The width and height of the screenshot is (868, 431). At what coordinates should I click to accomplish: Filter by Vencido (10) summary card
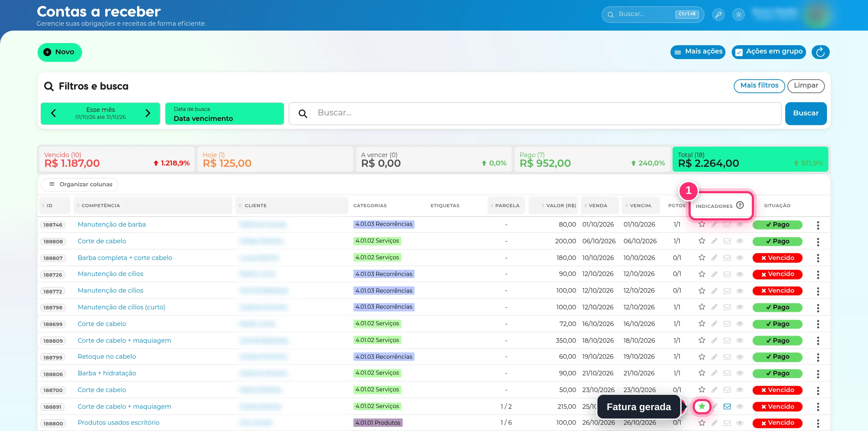tap(116, 159)
